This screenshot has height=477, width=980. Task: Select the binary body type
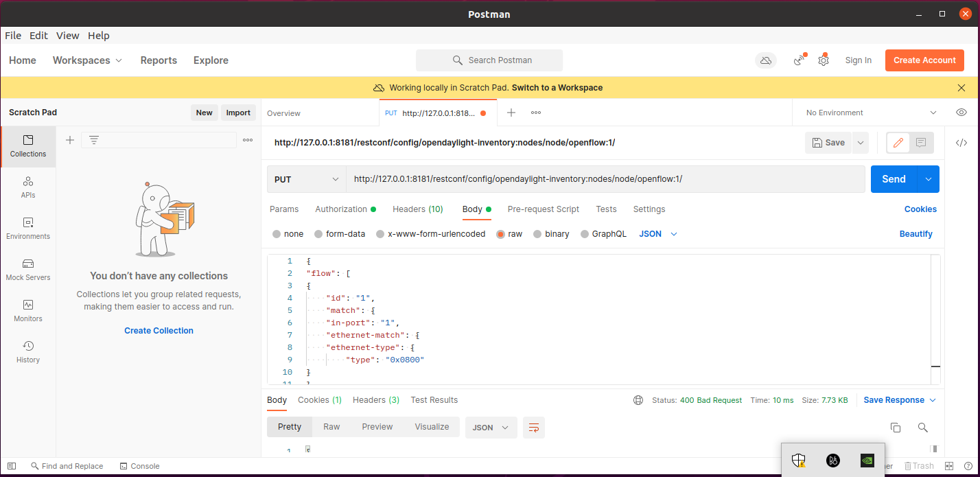pyautogui.click(x=537, y=234)
